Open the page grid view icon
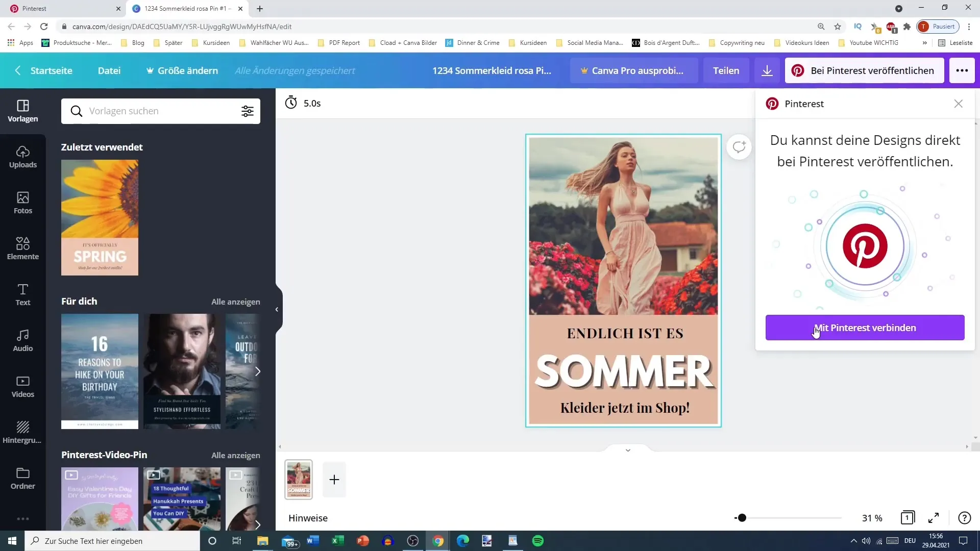980x551 pixels. click(x=908, y=518)
